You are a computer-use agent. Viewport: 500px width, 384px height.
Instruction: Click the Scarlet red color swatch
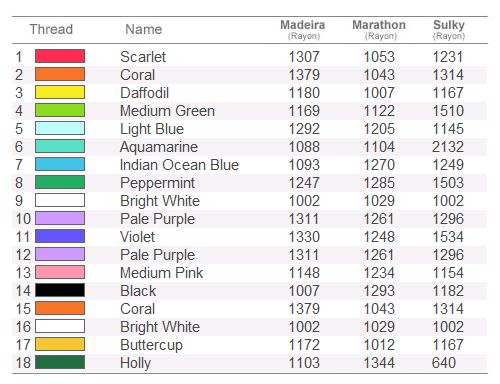click(x=60, y=56)
